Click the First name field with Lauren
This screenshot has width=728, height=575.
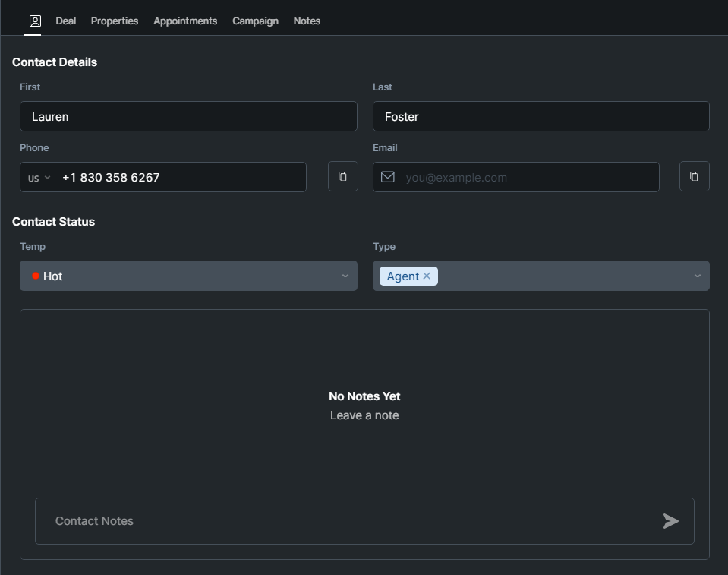[188, 116]
